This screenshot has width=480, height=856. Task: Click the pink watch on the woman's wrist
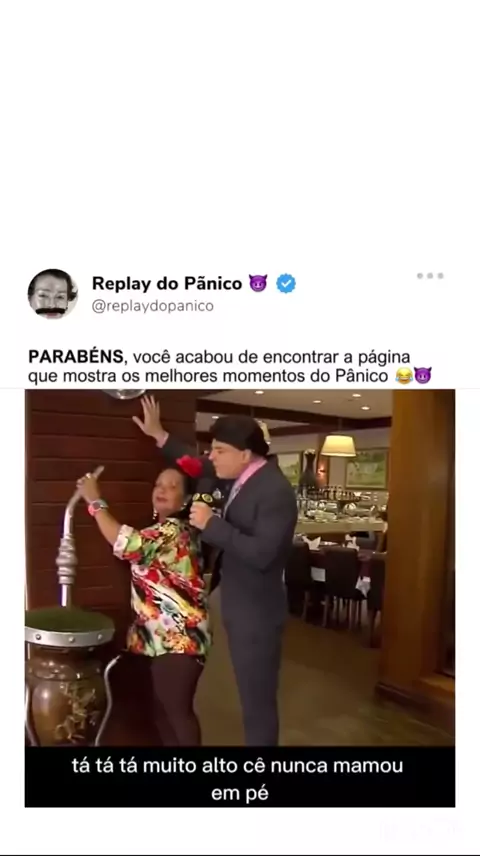[97, 507]
